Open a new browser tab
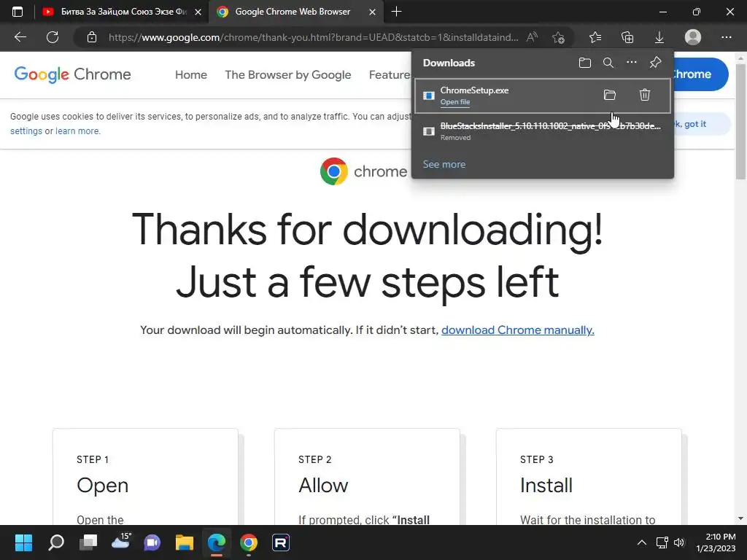The image size is (747, 560). [396, 12]
